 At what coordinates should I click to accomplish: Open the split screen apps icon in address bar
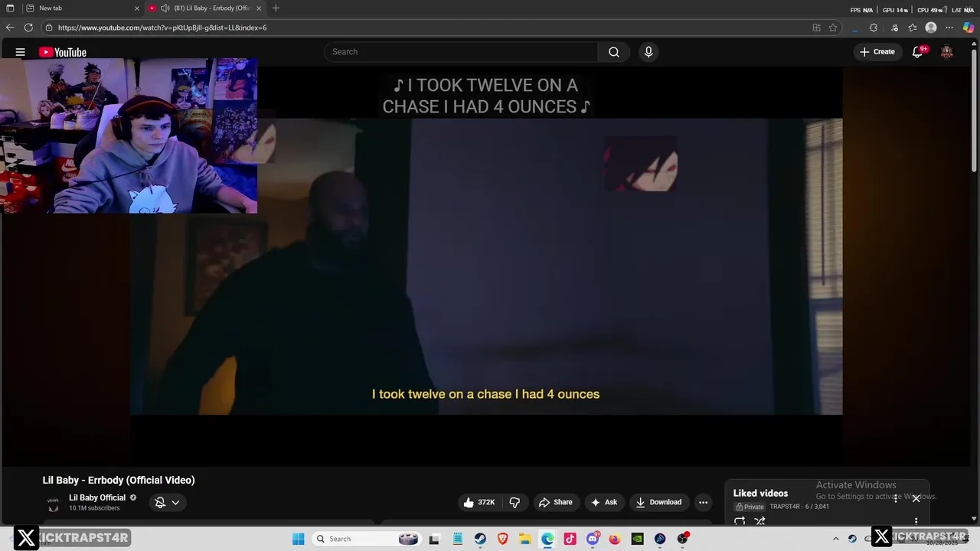tap(816, 28)
